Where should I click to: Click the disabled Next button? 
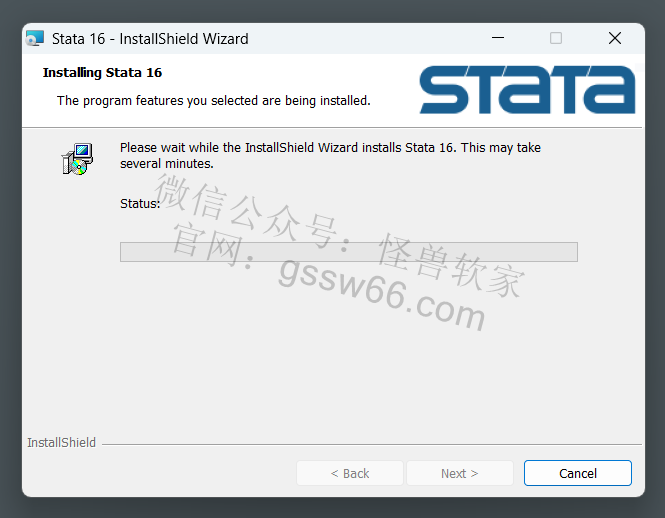(x=460, y=473)
